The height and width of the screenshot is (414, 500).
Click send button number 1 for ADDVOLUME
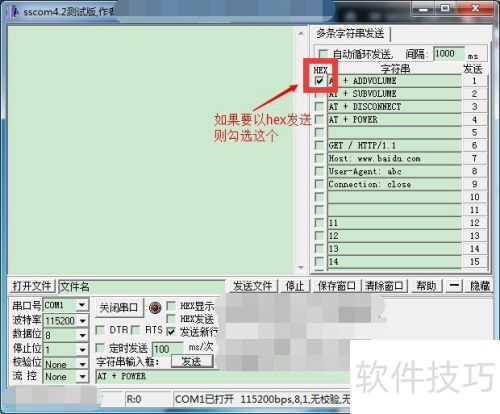(x=475, y=81)
